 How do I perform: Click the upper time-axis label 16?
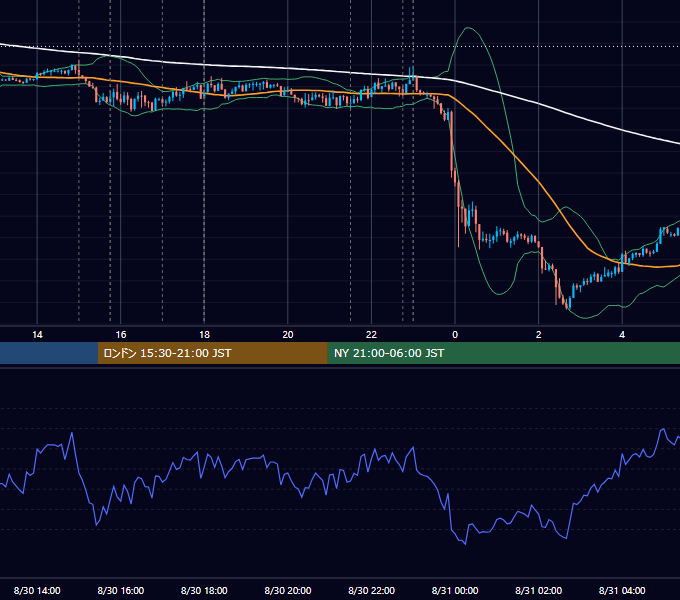tap(121, 335)
